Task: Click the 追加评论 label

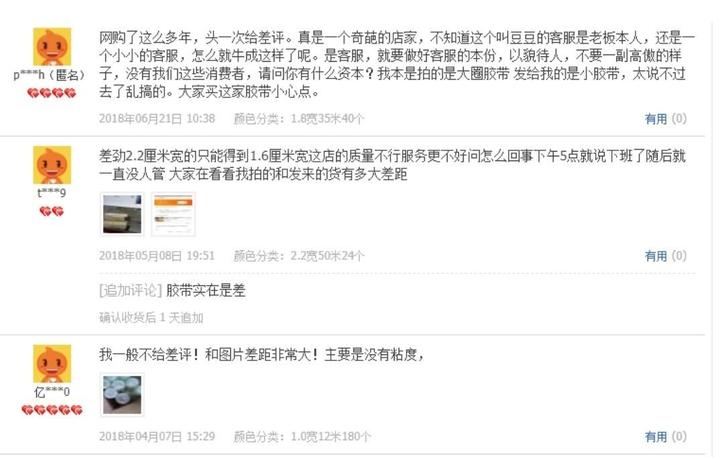Action: 130,290
